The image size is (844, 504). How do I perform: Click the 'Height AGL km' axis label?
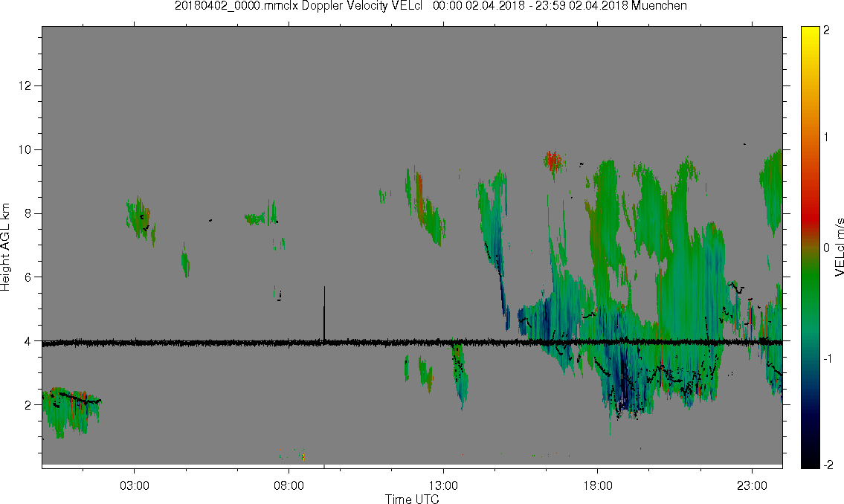point(5,247)
